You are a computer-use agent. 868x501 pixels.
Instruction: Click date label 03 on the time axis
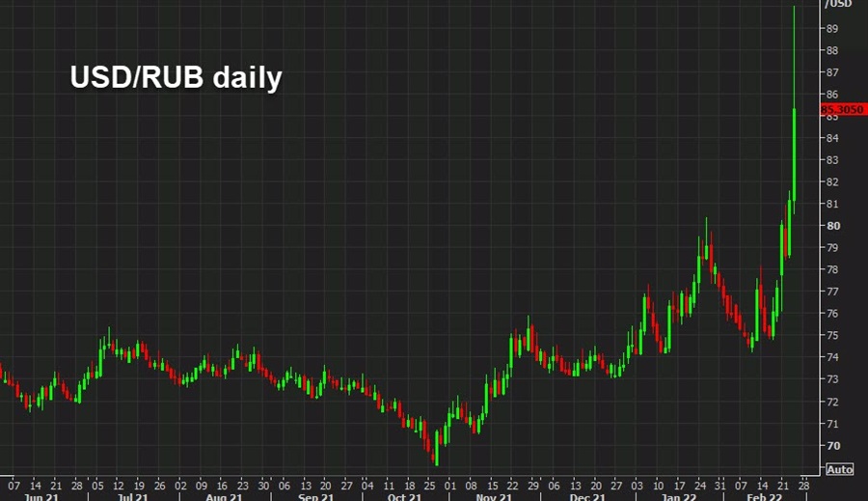(637, 486)
